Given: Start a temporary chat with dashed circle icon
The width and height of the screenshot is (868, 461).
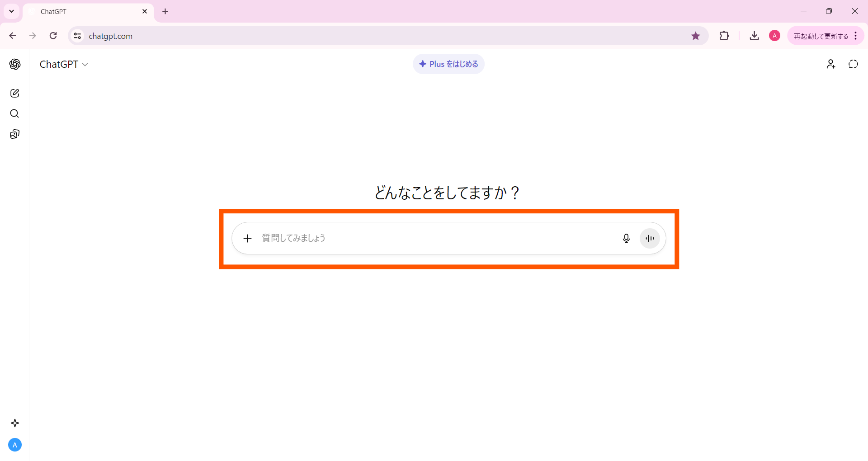Looking at the screenshot, I should [853, 64].
